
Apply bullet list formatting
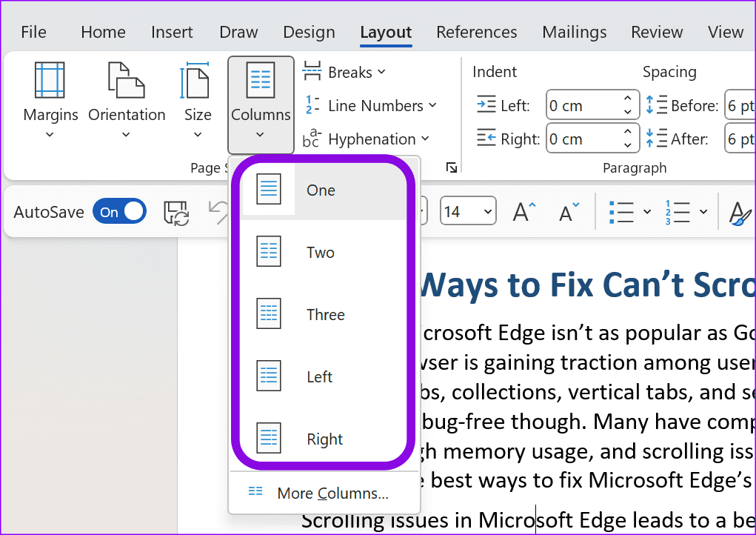click(622, 211)
